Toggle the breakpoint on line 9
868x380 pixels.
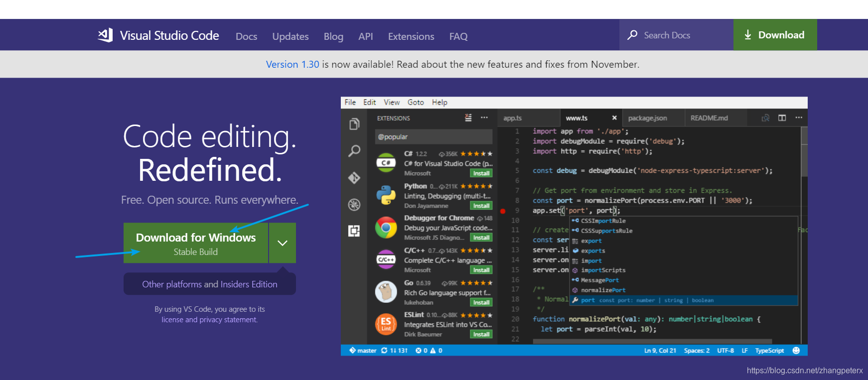[x=503, y=211]
